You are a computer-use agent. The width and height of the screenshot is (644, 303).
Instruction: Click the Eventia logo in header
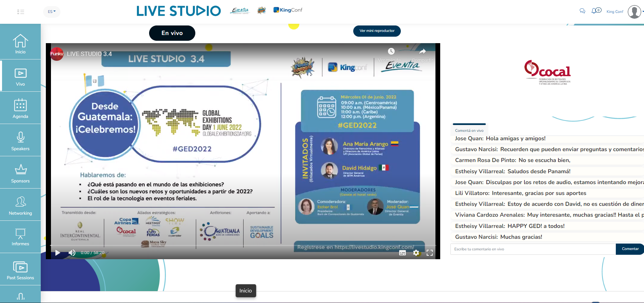240,11
